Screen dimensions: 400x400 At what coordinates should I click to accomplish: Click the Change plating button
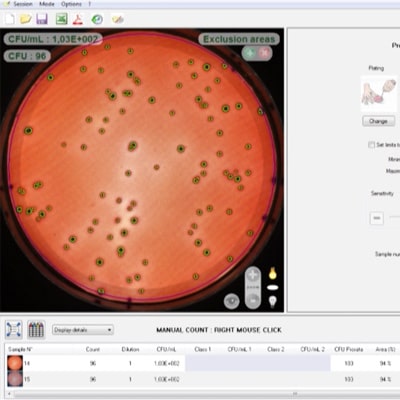[378, 121]
